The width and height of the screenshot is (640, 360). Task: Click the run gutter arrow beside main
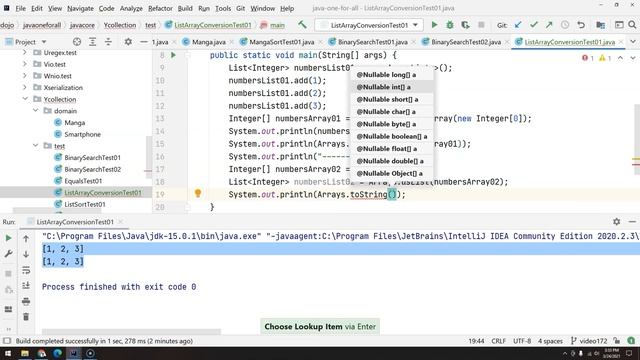pos(173,55)
